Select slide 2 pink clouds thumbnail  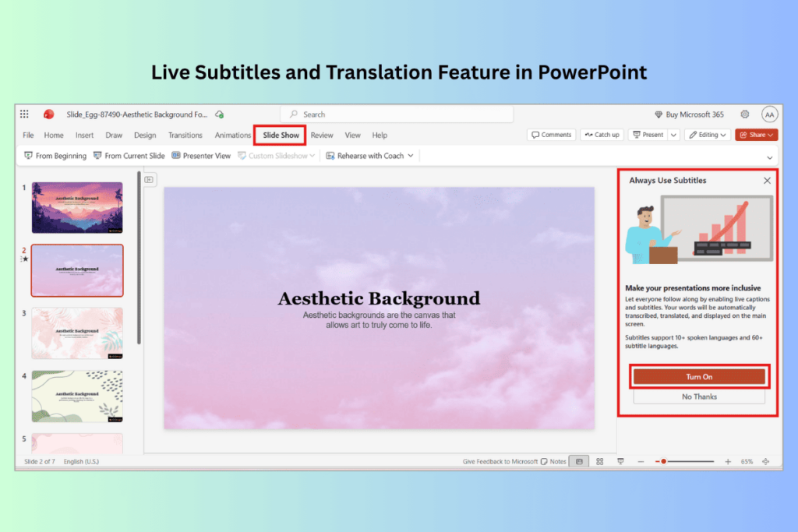[77, 270]
